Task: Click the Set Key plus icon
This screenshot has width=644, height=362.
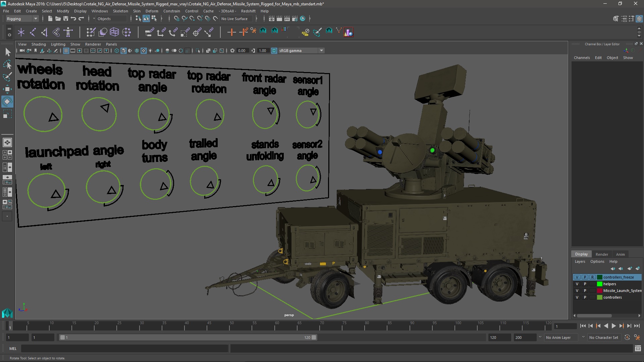Action: pyautogui.click(x=231, y=32)
